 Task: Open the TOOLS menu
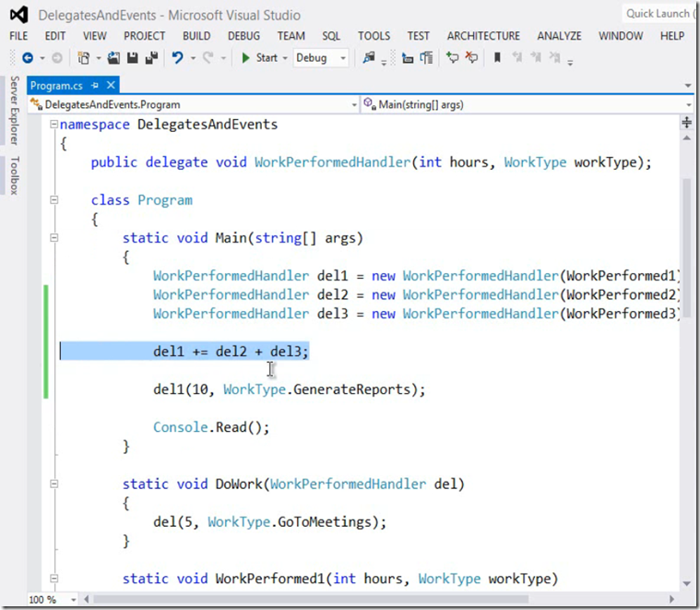pos(374,36)
